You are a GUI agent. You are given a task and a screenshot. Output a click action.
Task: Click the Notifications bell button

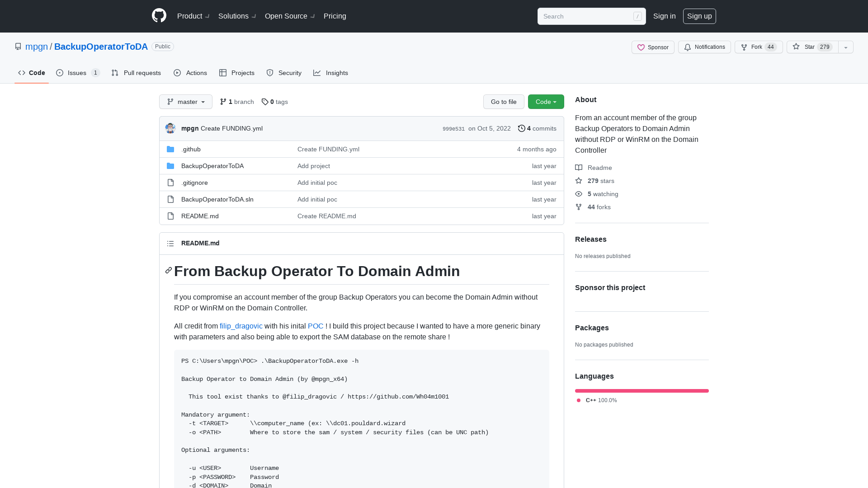coord(704,47)
